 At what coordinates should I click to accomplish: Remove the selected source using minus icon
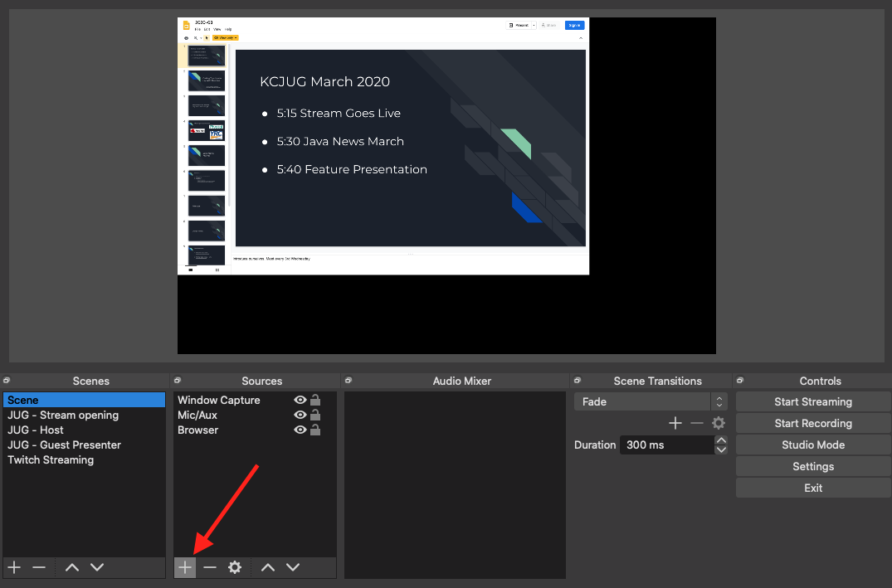(209, 567)
